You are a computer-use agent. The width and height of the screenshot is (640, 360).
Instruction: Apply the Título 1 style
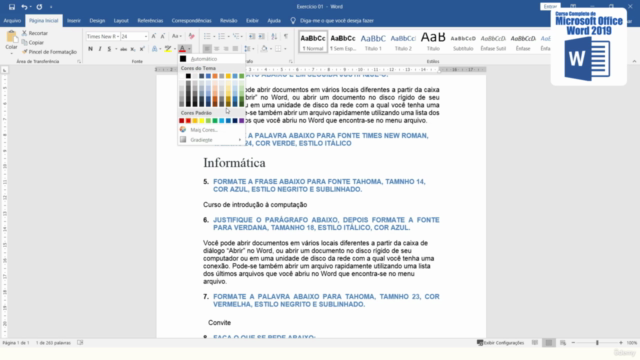pos(373,41)
